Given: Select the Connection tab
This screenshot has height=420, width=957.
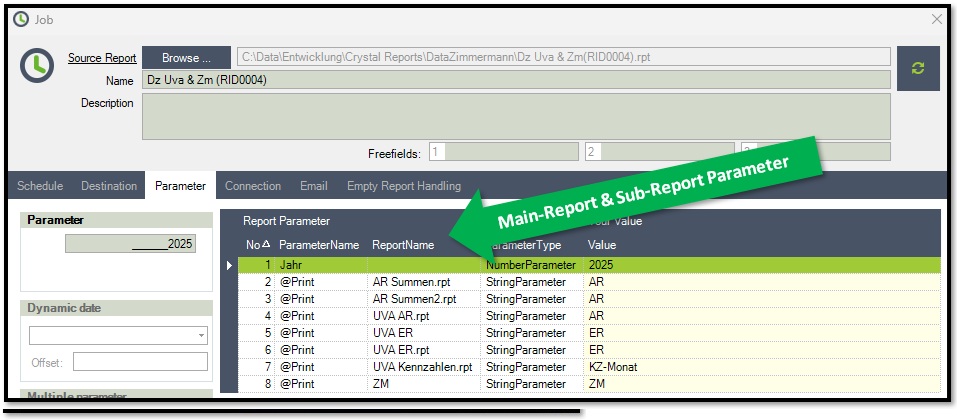Looking at the screenshot, I should (253, 186).
